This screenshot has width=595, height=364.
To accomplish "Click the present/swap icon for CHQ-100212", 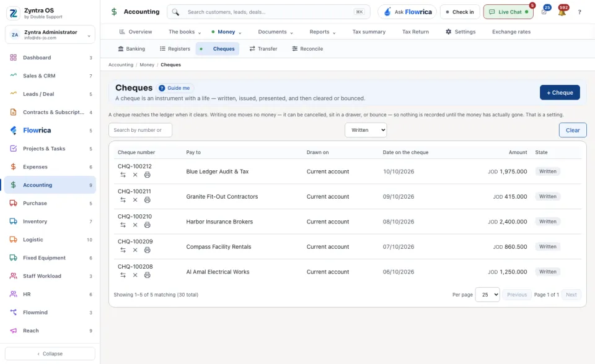I will (x=123, y=175).
